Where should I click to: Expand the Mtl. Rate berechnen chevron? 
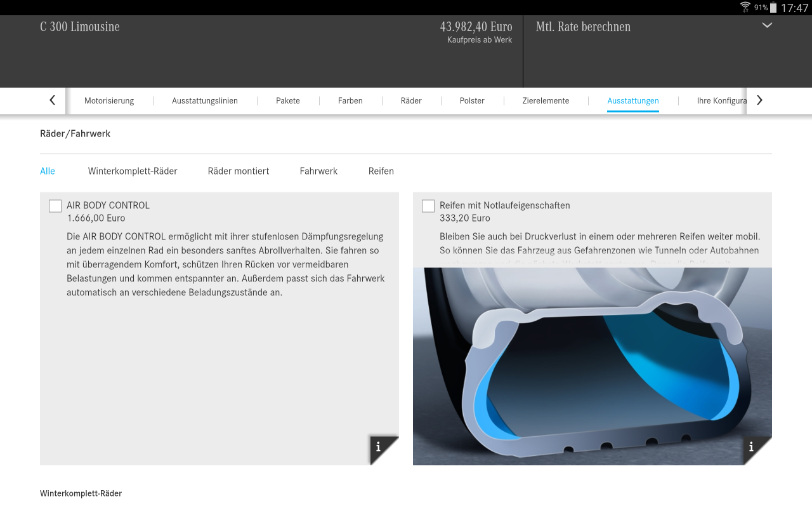click(x=767, y=26)
